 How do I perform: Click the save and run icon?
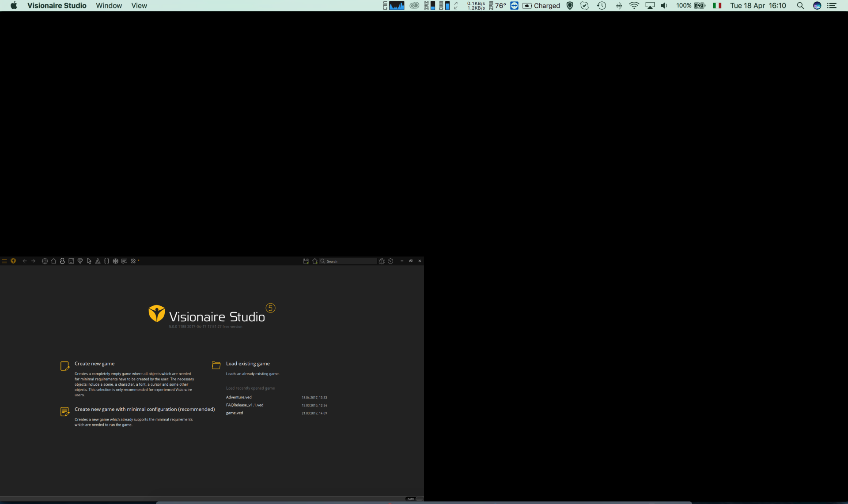(x=306, y=261)
